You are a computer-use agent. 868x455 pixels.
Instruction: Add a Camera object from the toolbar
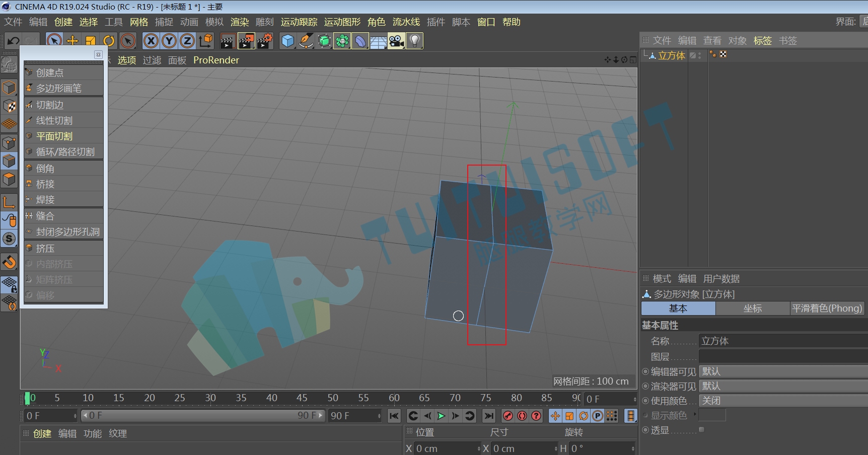tap(396, 41)
